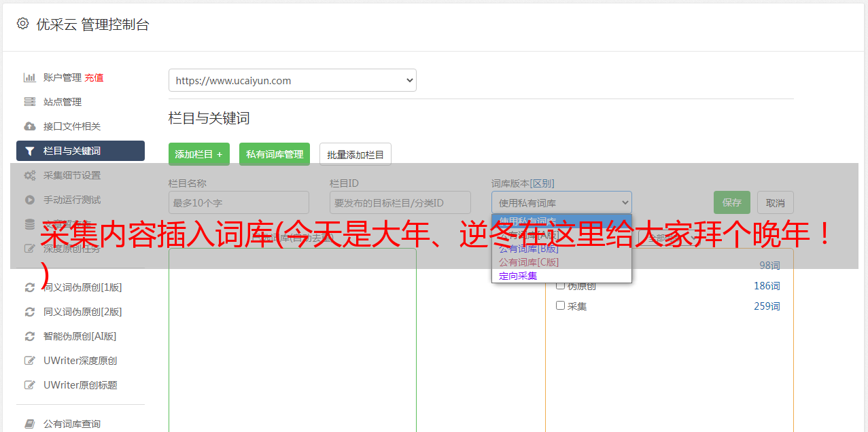Click the book icon for 公有词库查询
Screen dimensions: 868x432
click(30, 424)
